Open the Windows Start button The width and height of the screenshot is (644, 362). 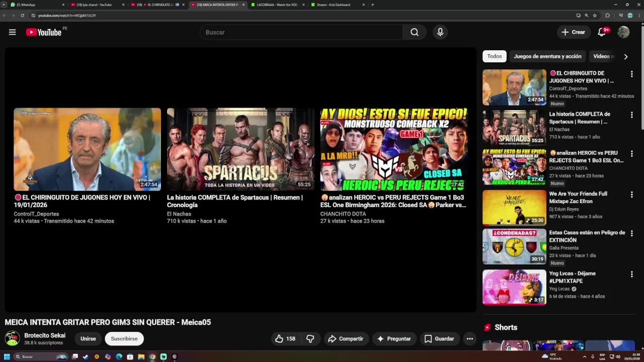(7, 356)
